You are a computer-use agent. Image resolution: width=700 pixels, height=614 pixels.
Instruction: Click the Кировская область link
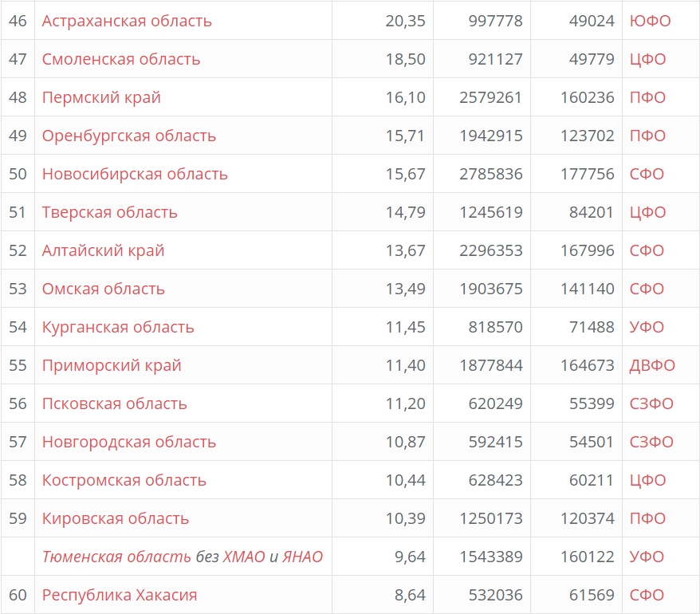point(116,518)
